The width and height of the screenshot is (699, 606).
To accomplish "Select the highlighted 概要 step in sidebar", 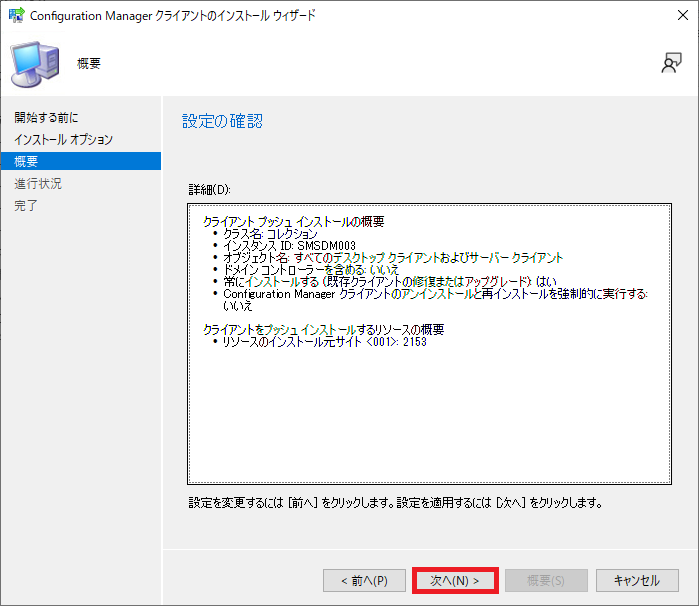I will pyautogui.click(x=27, y=161).
